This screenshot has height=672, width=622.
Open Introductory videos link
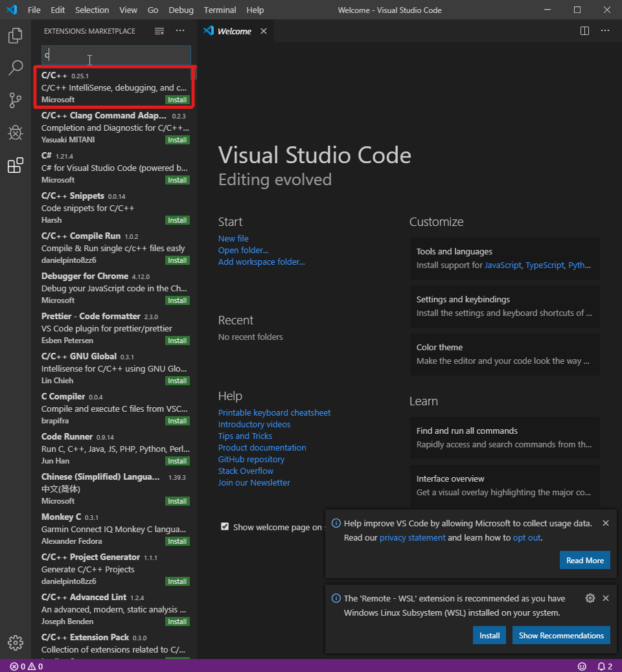click(x=254, y=424)
